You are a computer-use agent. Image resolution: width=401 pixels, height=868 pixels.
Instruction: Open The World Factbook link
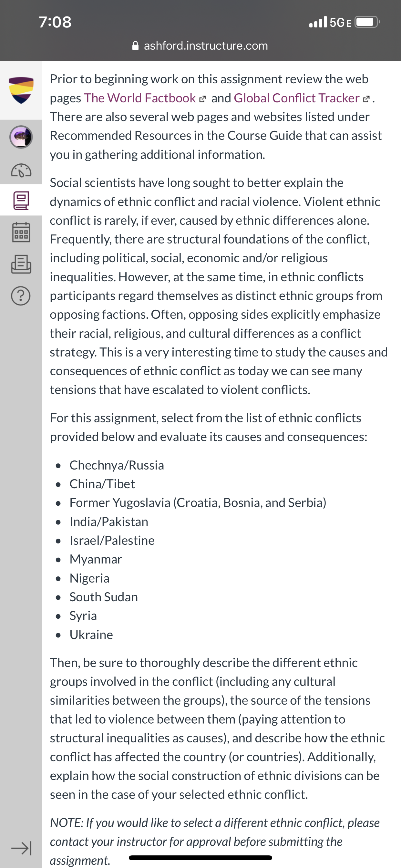coord(140,98)
